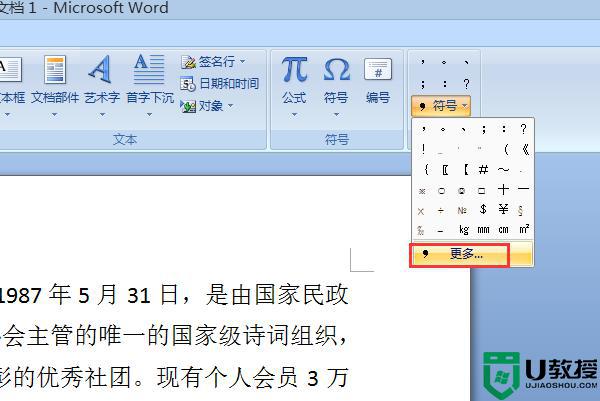600x401 pixels.
Task: Insert 日期和时间 into document
Action: (x=220, y=83)
